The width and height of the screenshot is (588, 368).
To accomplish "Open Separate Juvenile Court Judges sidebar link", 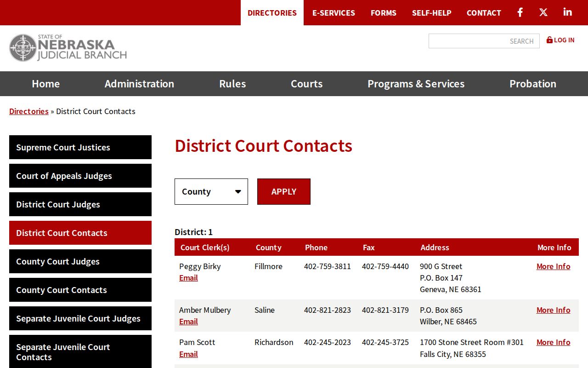I will click(x=80, y=318).
